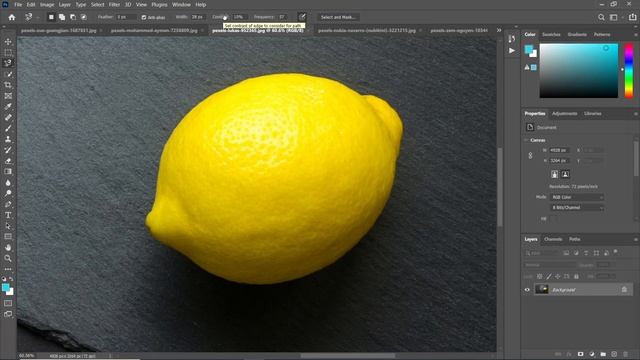Select the Gradient tool

(8, 171)
